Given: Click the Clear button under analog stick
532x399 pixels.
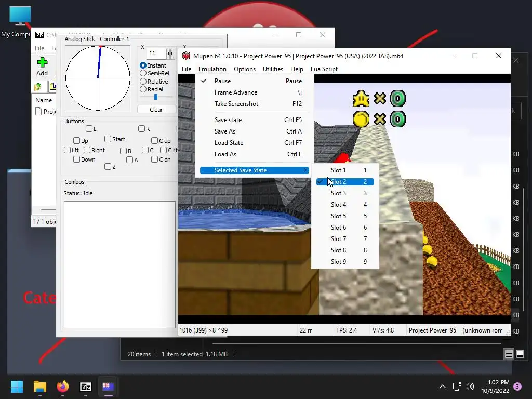Looking at the screenshot, I should 156,110.
